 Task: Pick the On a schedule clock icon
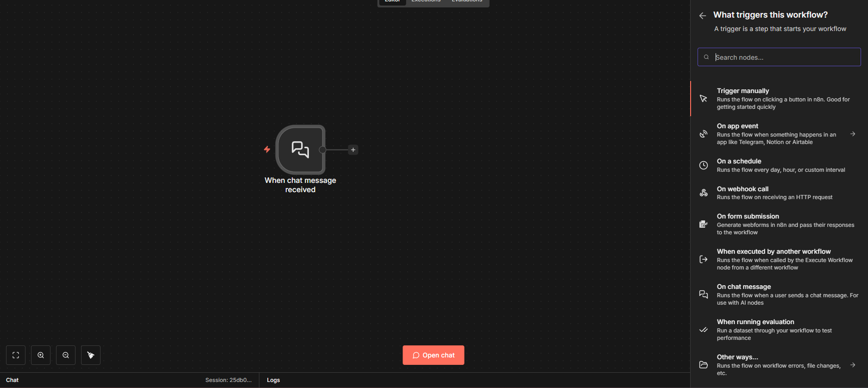[x=704, y=165]
